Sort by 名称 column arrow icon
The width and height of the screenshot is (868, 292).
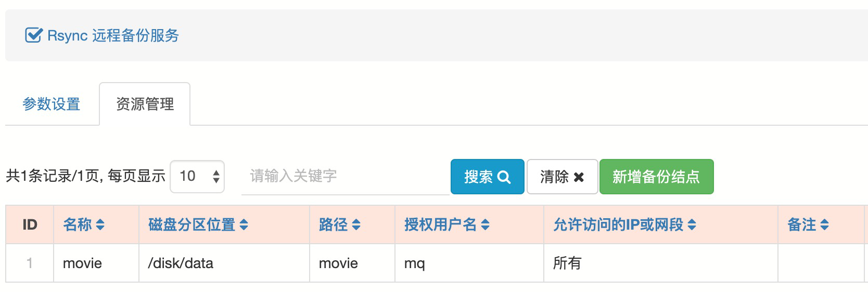point(100,224)
